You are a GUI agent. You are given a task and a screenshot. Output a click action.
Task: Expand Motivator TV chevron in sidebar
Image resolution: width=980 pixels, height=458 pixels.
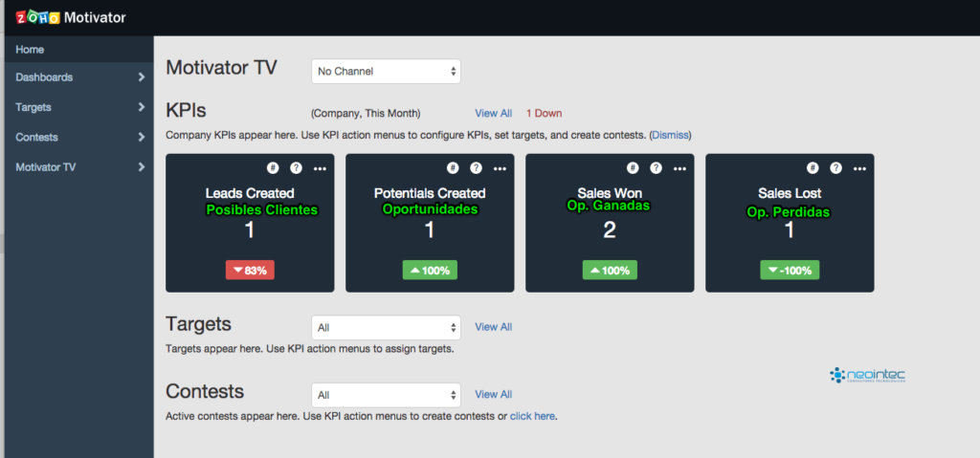(142, 167)
